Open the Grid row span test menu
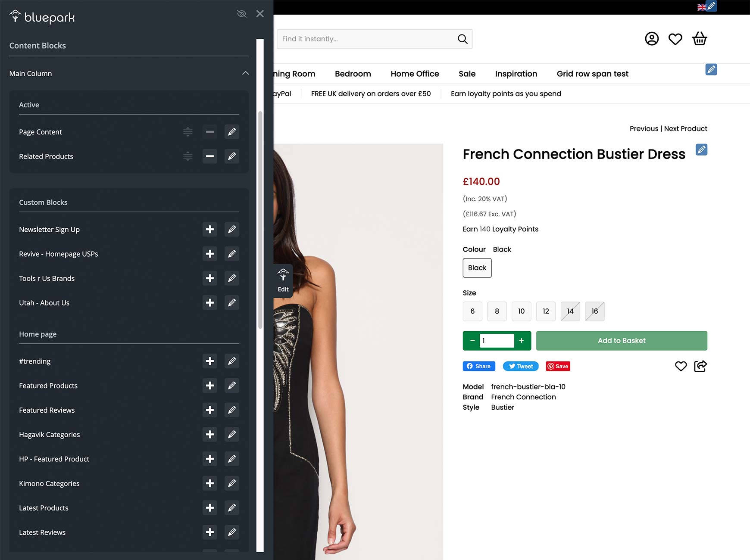The height and width of the screenshot is (560, 750). (593, 74)
